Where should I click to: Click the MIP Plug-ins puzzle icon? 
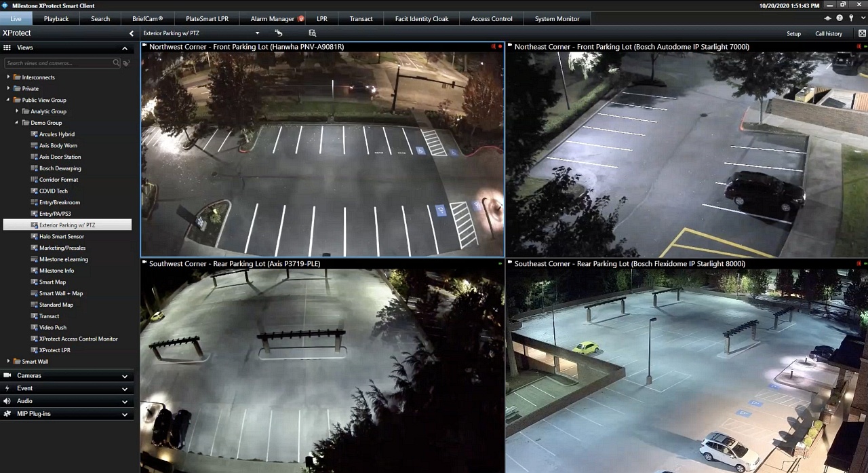7,413
